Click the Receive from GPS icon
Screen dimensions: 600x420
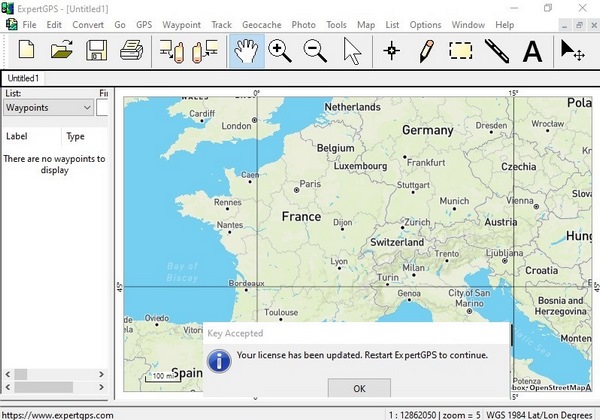pyautogui.click(x=205, y=51)
